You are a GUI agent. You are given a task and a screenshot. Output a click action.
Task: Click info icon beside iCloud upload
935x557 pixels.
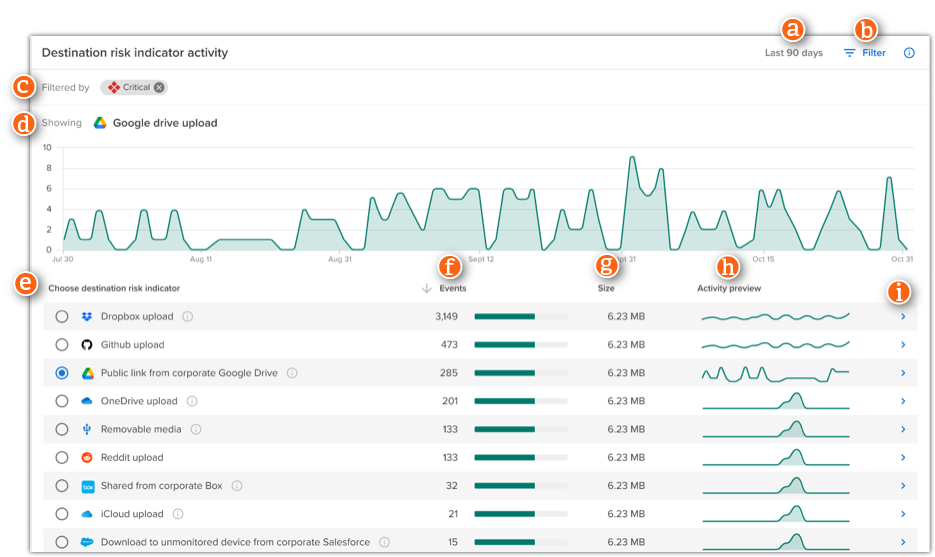[178, 514]
